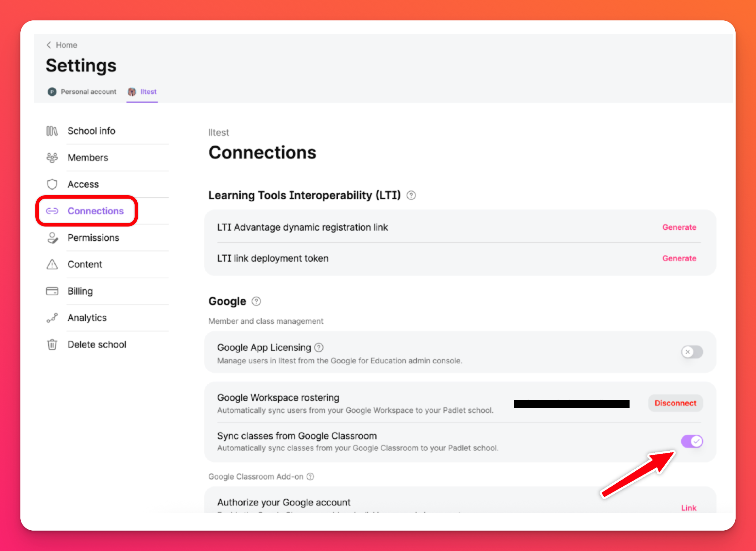
Task: Click Google Classroom Add-on help icon
Action: [x=310, y=477]
